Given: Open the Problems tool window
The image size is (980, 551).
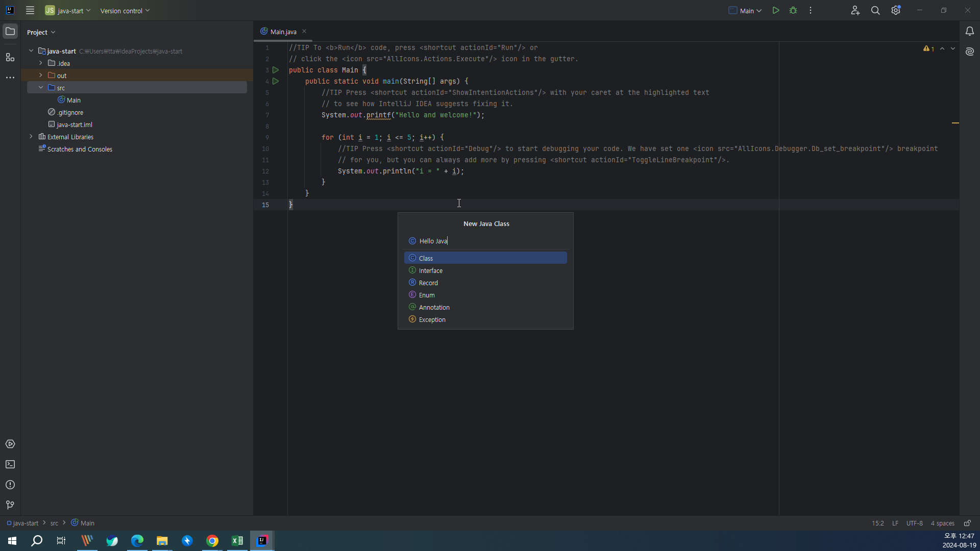Looking at the screenshot, I should pyautogui.click(x=10, y=485).
